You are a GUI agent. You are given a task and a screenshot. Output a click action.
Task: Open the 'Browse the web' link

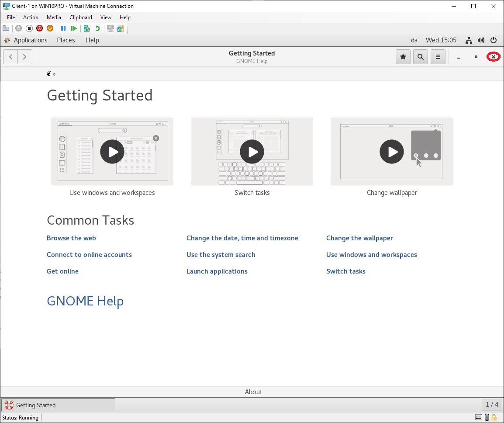pos(71,238)
